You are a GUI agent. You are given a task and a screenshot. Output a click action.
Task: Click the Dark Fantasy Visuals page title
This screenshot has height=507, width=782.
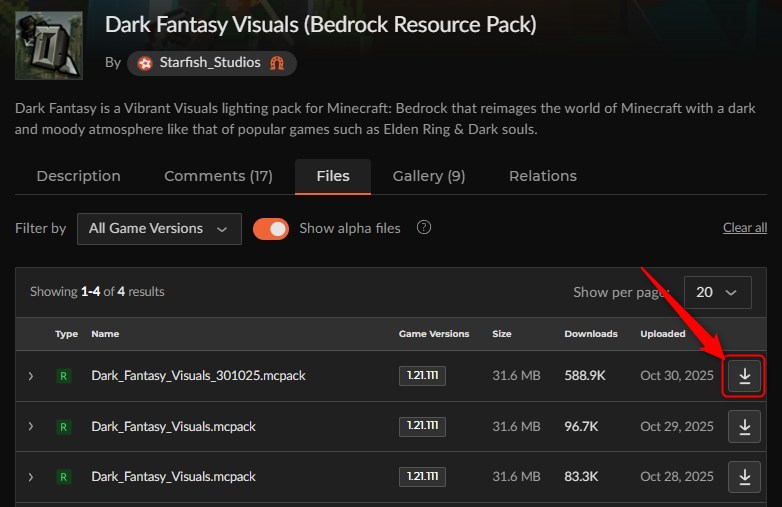[321, 25]
